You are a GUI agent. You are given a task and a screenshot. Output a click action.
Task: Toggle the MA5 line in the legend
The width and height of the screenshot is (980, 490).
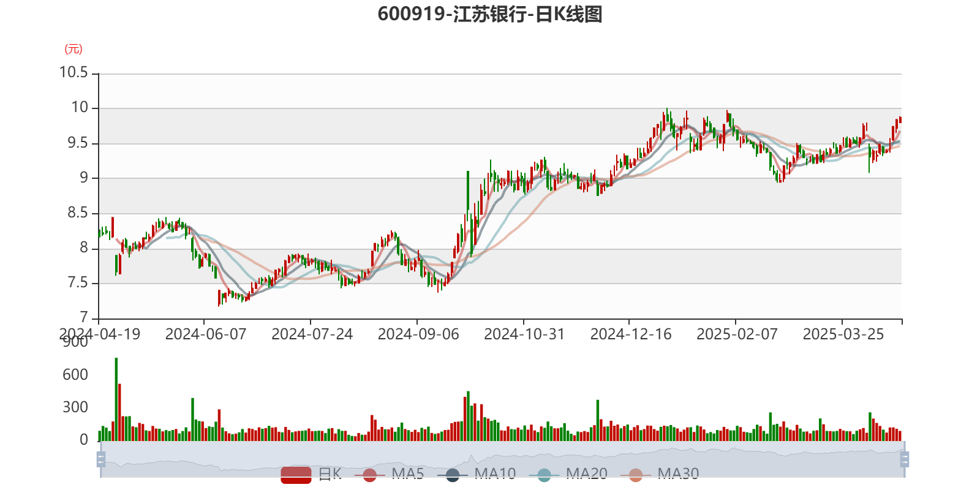pyautogui.click(x=389, y=474)
